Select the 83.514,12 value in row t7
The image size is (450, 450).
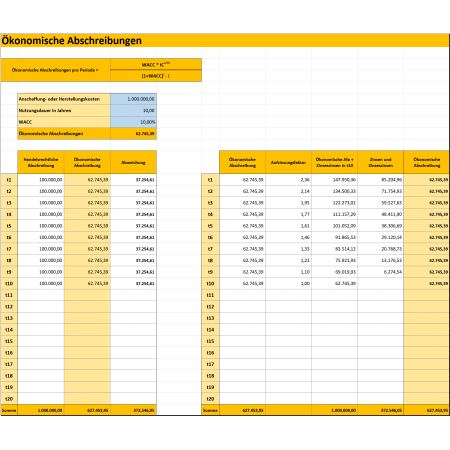[x=335, y=249]
